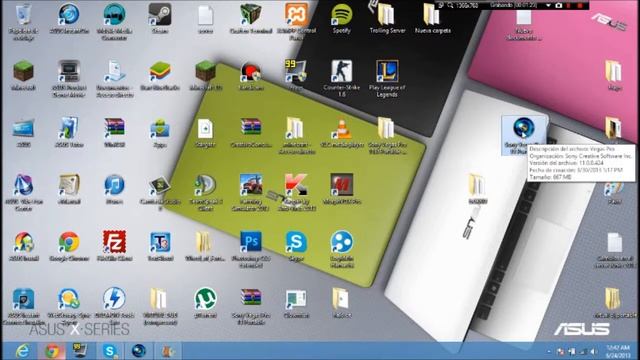The image size is (640, 360).
Task: Open the Sony Vegas Pro Portable folder
Action: coord(387,129)
